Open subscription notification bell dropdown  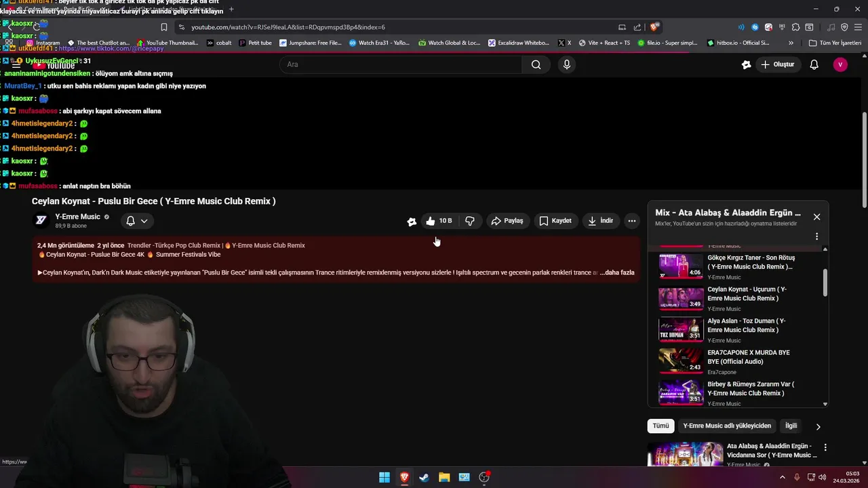pos(137,221)
